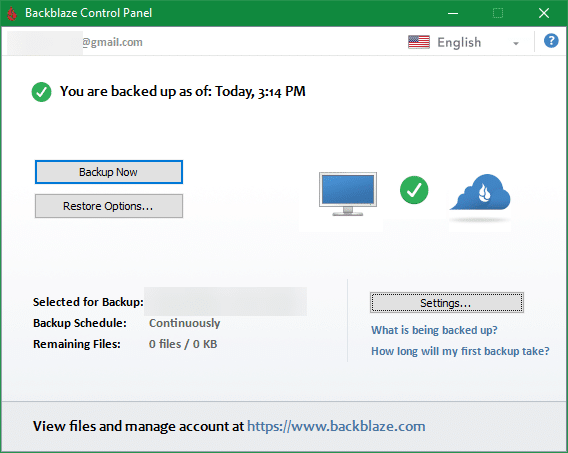Viewport: 568px width, 453px height.
Task: Click the computer monitor icon
Action: pyautogui.click(x=348, y=194)
